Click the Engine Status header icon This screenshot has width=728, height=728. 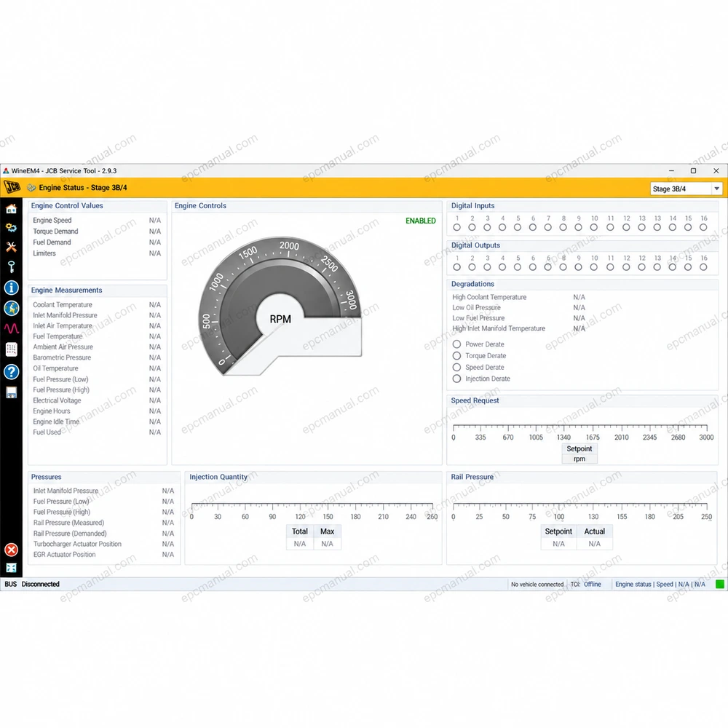[31, 188]
